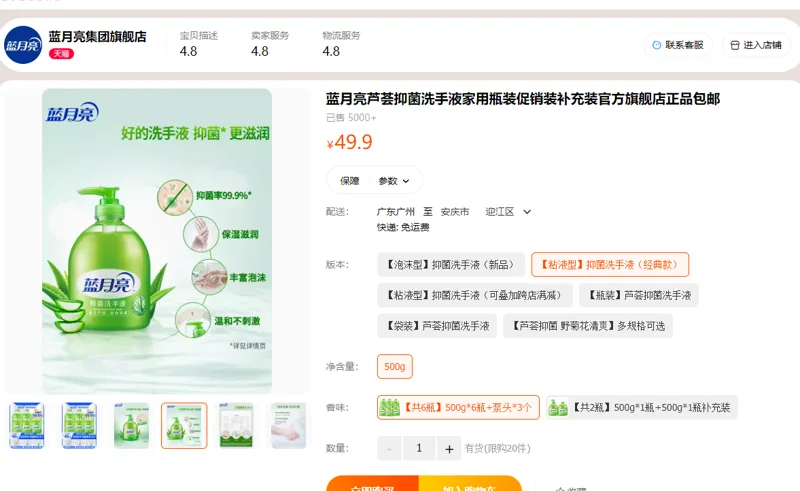Click the quantity input field showing 1
The image size is (800, 491).
point(419,449)
